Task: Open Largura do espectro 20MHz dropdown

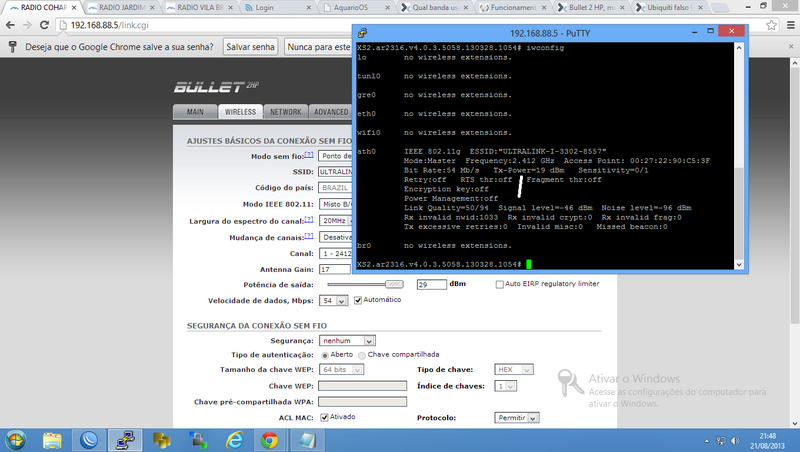Action: click(x=337, y=221)
